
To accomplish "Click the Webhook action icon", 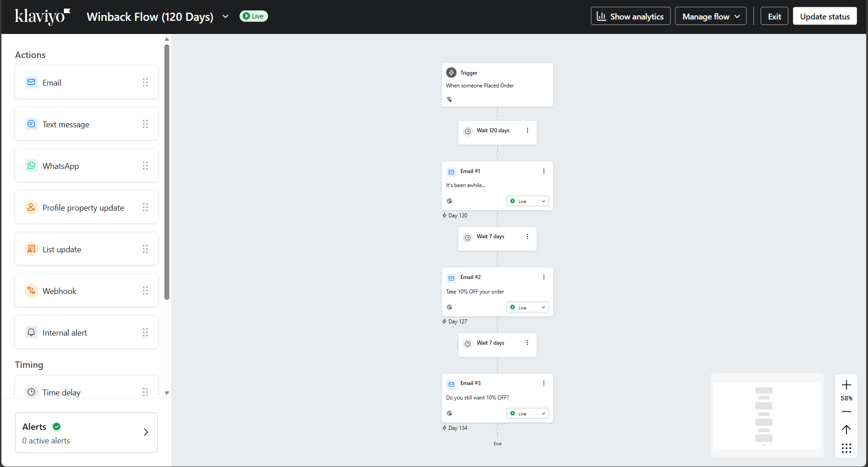I will point(31,290).
